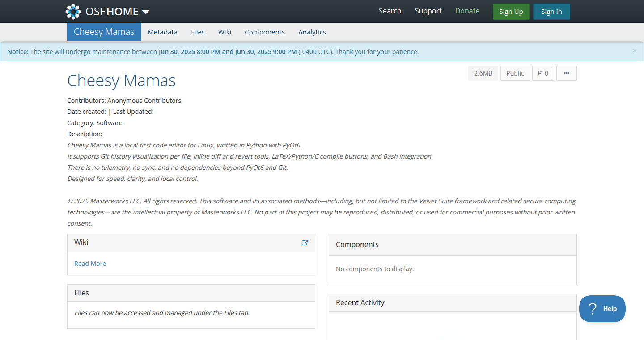Open the Read More wiki link

[90, 264]
